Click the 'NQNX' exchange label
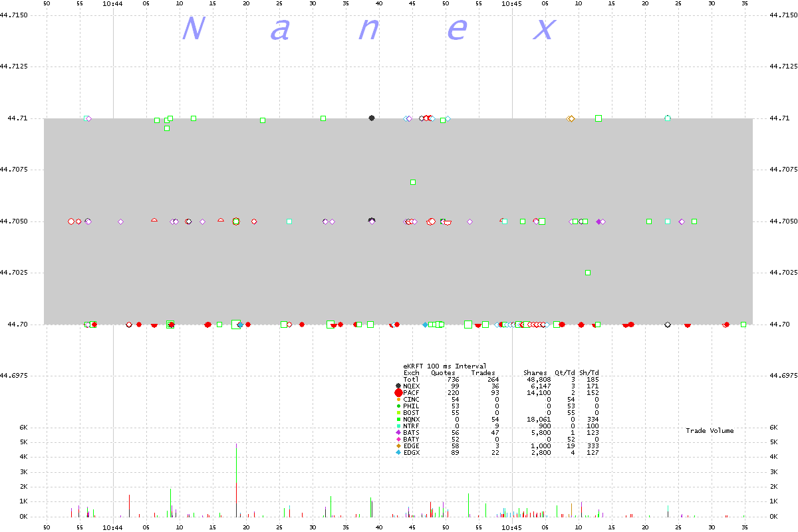The height and width of the screenshot is (532, 798). (x=412, y=419)
